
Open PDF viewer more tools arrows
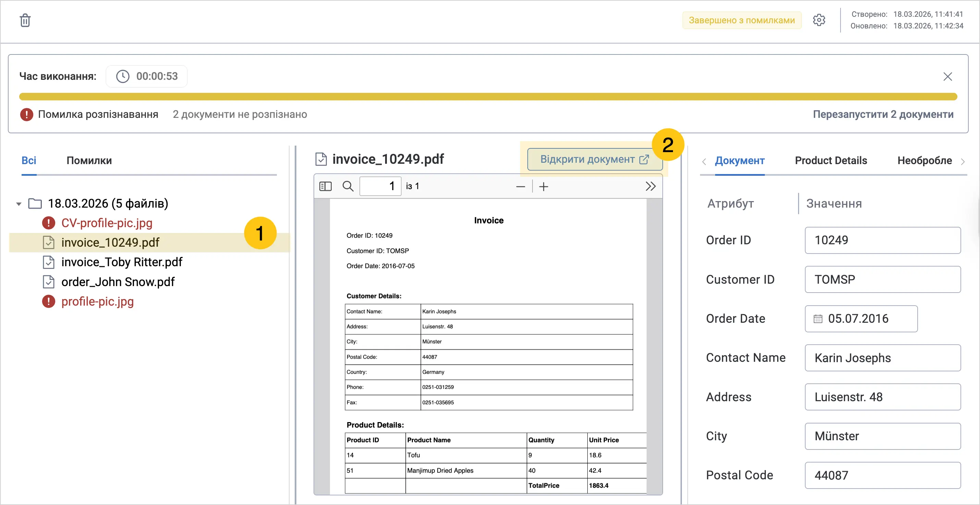(651, 186)
